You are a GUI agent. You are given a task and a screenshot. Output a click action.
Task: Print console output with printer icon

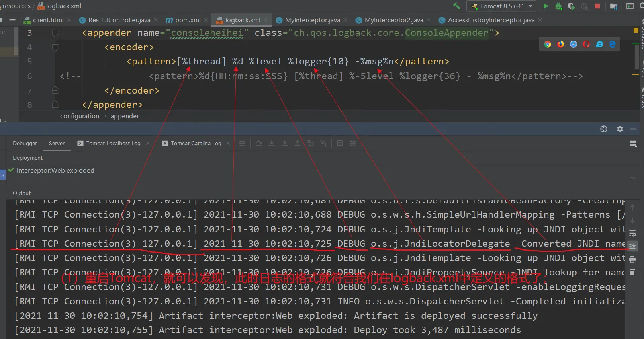click(632, 259)
